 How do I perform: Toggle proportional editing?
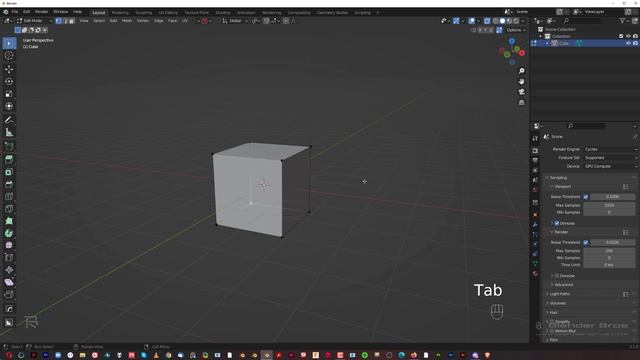coord(286,21)
